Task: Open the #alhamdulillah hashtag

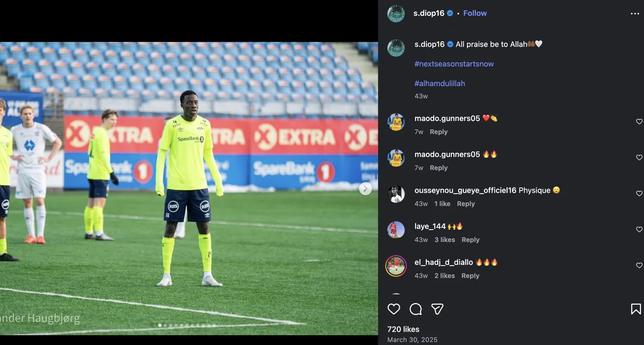Action: (x=440, y=83)
